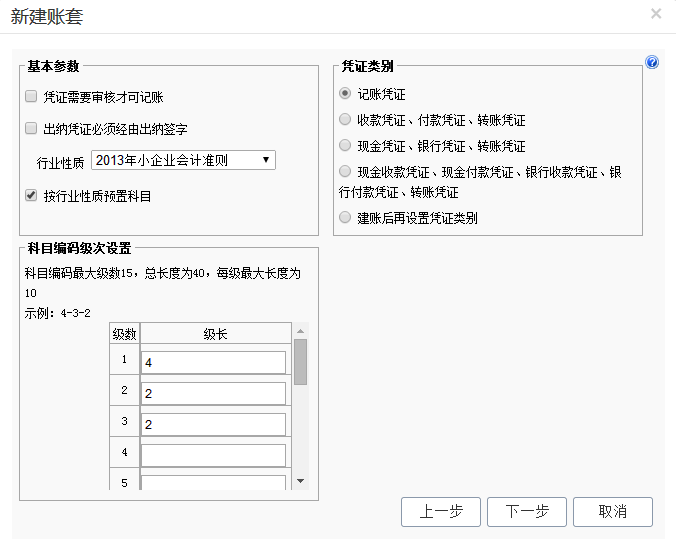Click the level 2 length input field
The width and height of the screenshot is (676, 550).
click(x=213, y=393)
